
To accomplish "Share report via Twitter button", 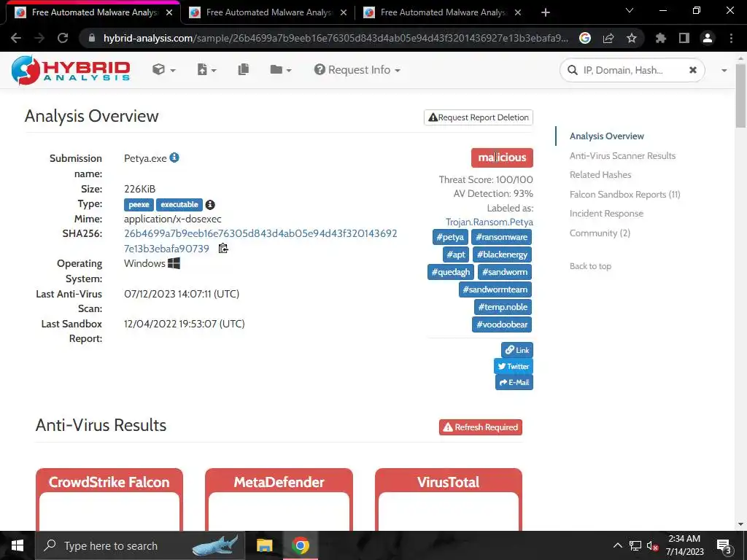I will (514, 366).
